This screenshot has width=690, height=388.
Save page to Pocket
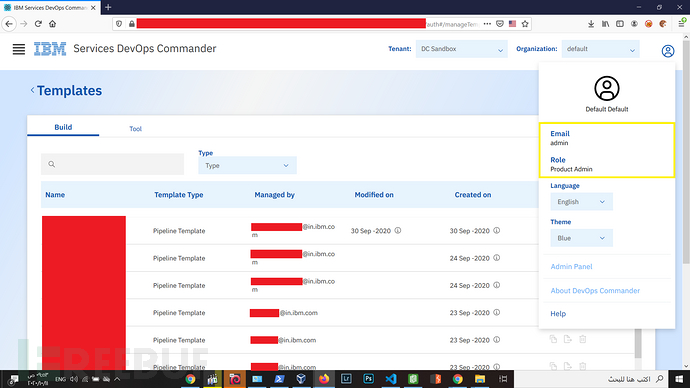(500, 24)
